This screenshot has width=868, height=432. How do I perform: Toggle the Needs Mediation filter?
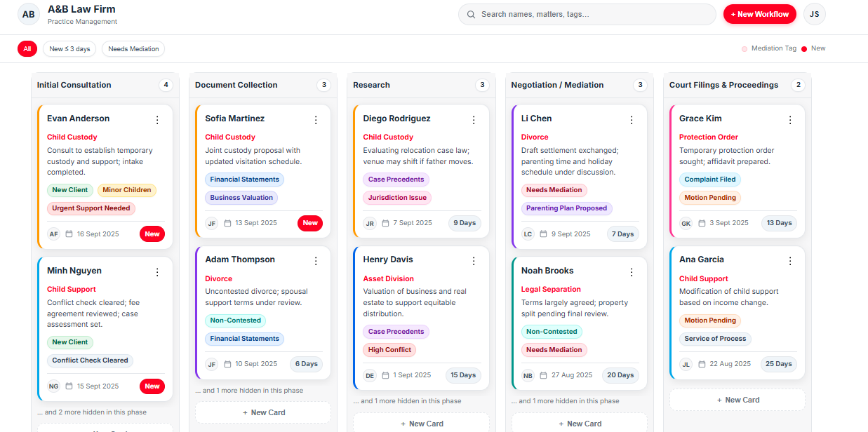click(133, 49)
